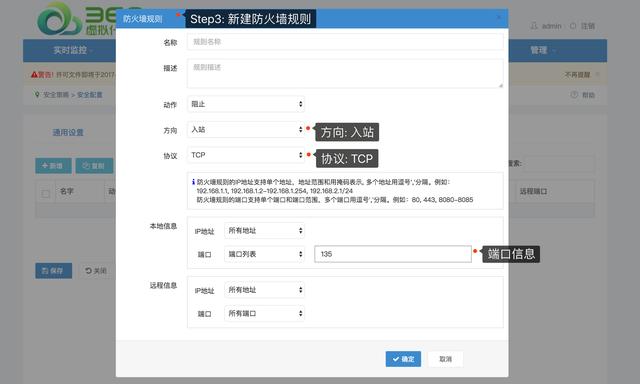This screenshot has width=640, height=384.
Task: Click the 保存 save button in background
Action: point(53,271)
